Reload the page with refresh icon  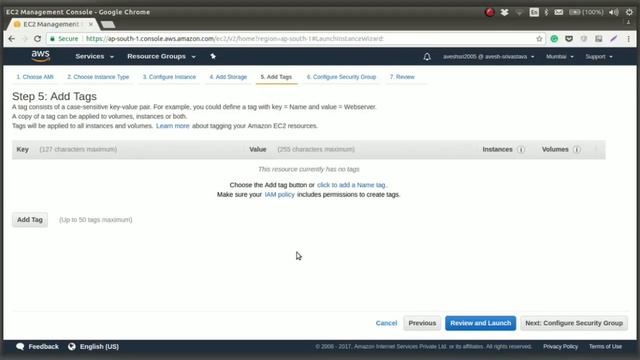pos(38,39)
